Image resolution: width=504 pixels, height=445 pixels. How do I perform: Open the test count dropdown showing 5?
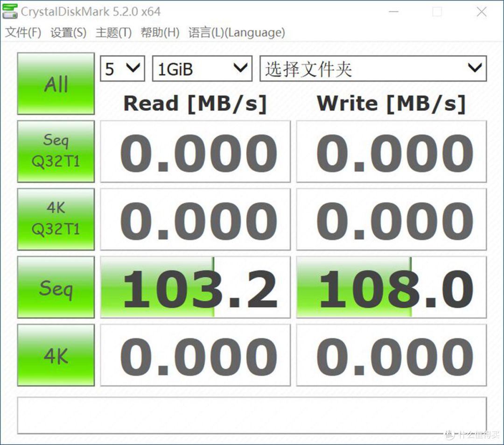click(x=122, y=69)
